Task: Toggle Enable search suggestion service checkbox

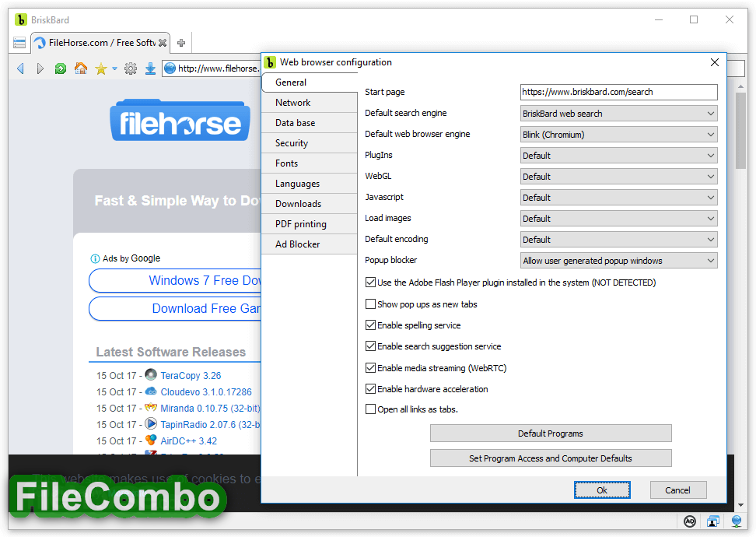Action: pos(370,346)
